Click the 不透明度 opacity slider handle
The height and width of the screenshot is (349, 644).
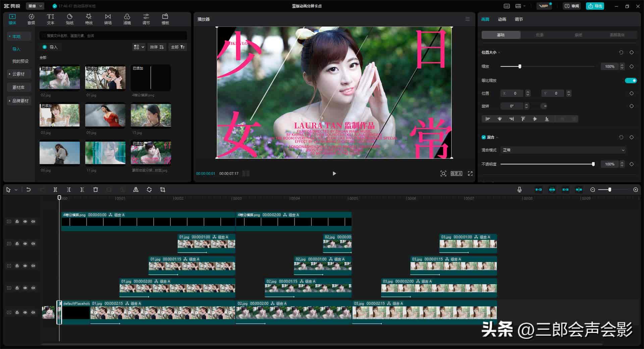pyautogui.click(x=593, y=164)
